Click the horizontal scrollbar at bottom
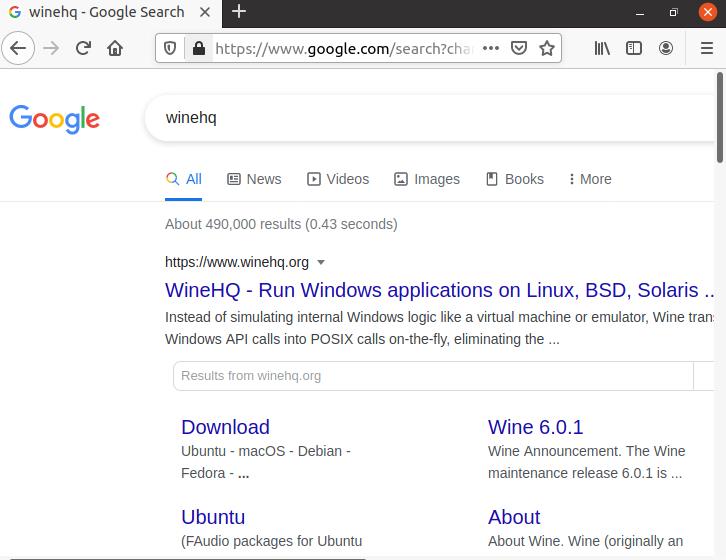The width and height of the screenshot is (726, 560). [188, 558]
